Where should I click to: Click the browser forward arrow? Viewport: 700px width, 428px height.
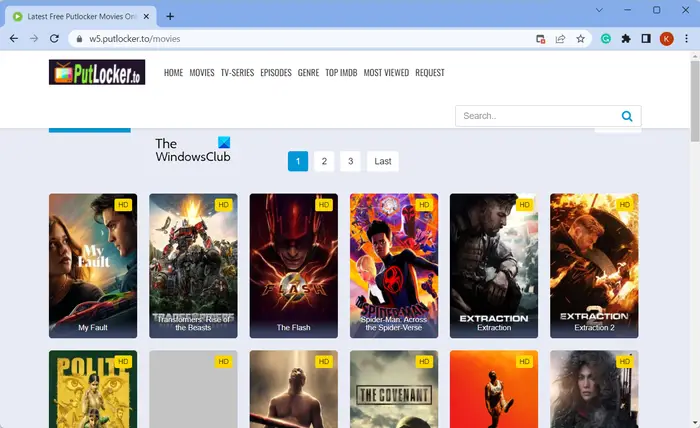pos(34,39)
